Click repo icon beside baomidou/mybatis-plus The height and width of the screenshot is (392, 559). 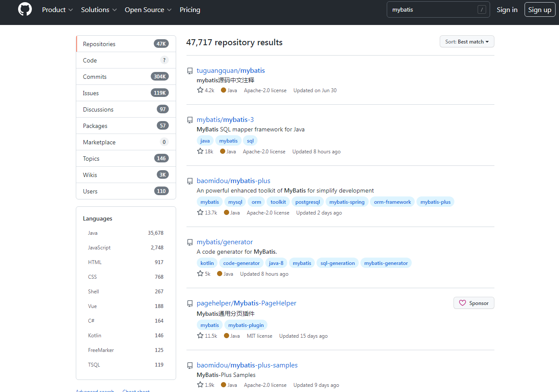[x=190, y=181]
